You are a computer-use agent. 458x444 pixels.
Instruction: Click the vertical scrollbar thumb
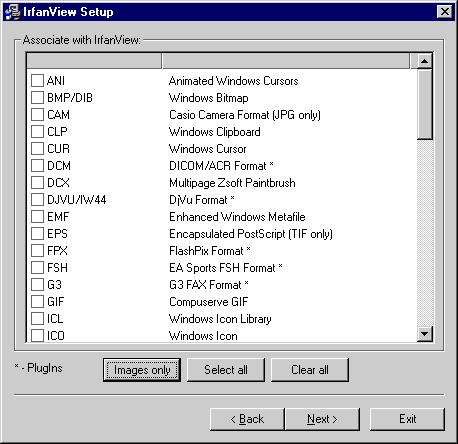point(425,104)
